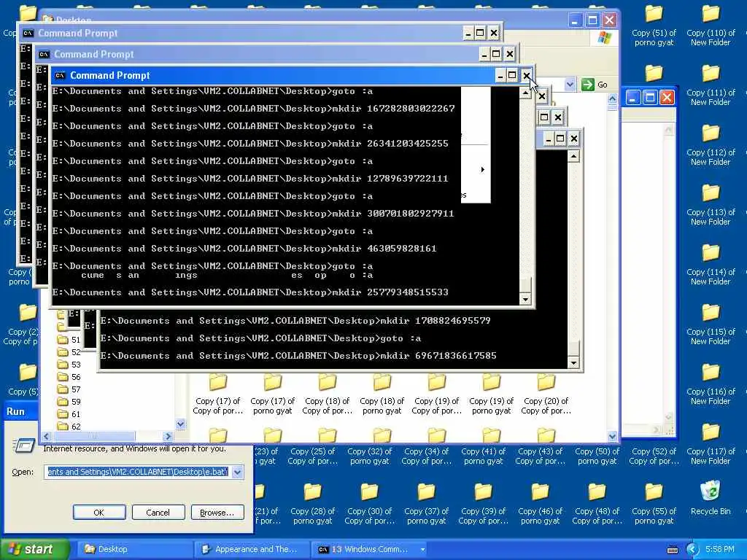This screenshot has width=747, height=560.
Task: Click the taskbar clock 5:58 PM
Action: (719, 550)
